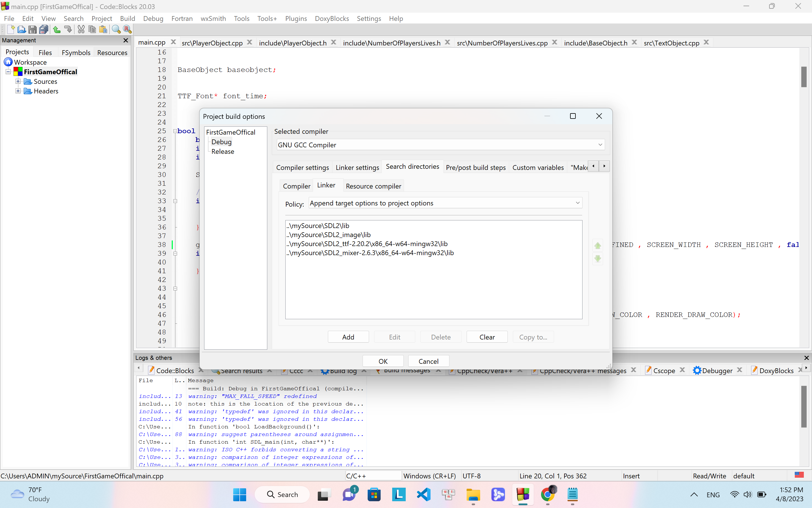Click the taskbar Search box
This screenshot has height=508, width=812.
(x=282, y=494)
